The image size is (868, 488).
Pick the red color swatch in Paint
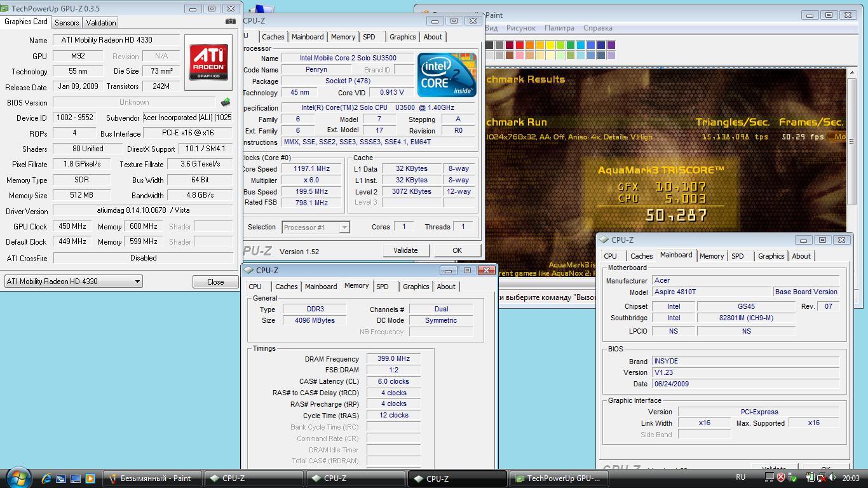(520, 45)
